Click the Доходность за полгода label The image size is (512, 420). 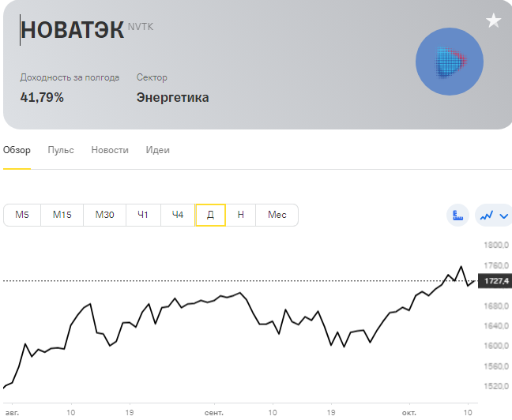(x=70, y=77)
